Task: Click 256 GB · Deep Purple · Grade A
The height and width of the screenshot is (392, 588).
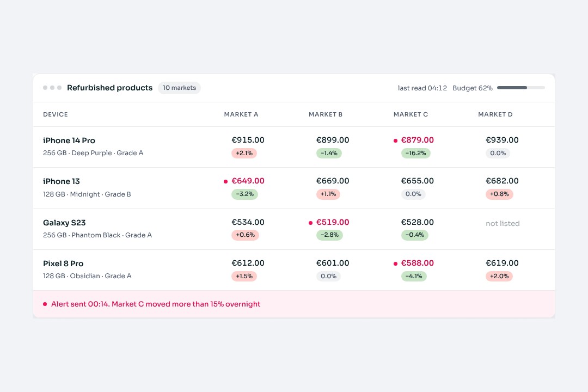Action: pos(93,153)
